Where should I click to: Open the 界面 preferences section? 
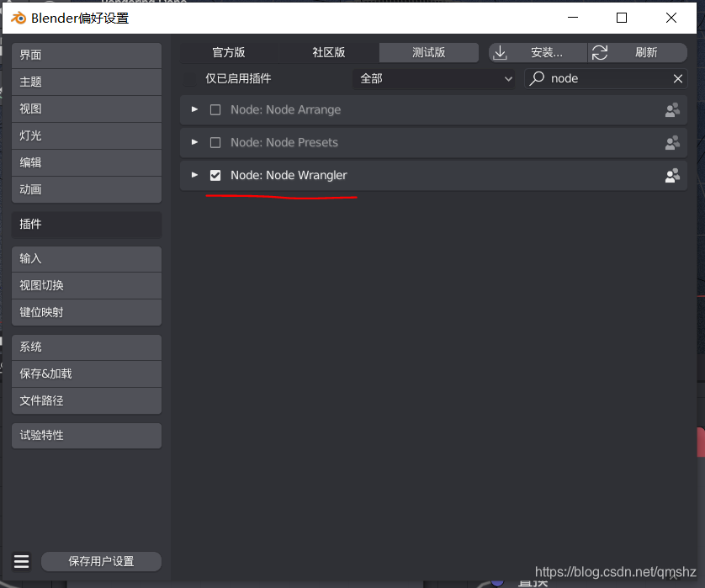(x=87, y=56)
